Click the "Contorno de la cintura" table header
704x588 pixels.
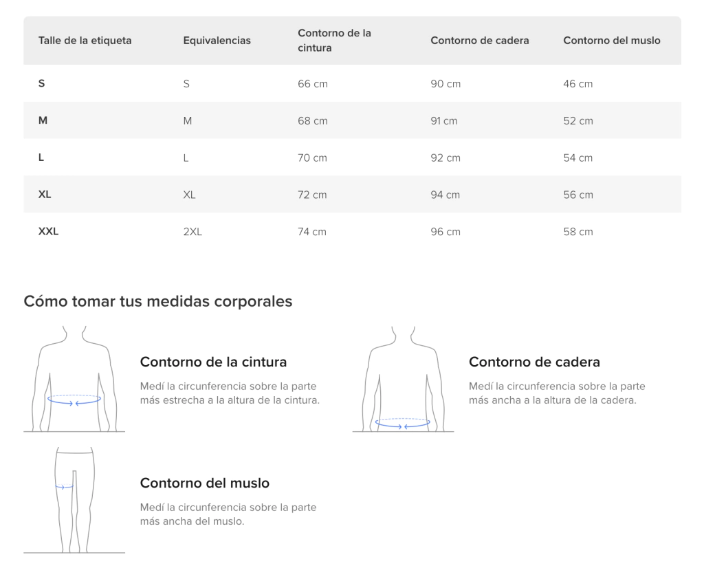(334, 41)
